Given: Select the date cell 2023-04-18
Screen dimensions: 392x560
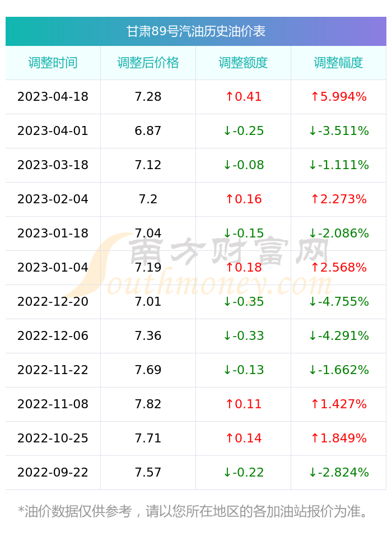Looking at the screenshot, I should (x=53, y=97).
